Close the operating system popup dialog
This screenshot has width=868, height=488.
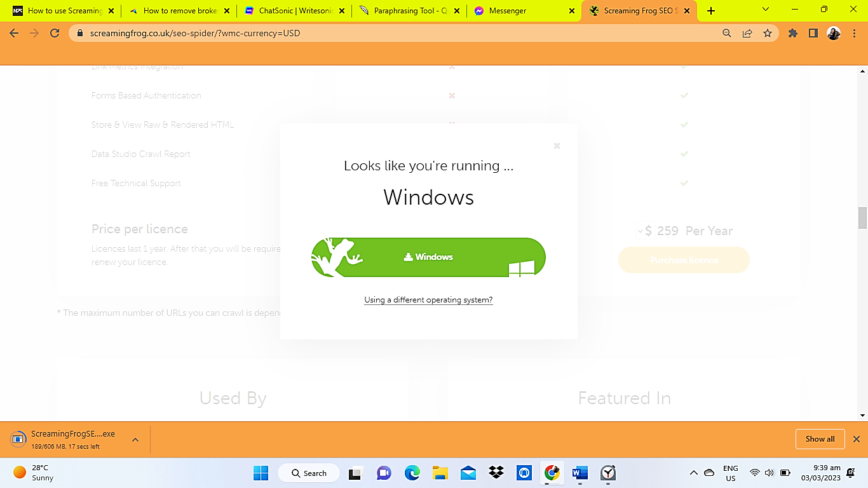[x=557, y=146]
